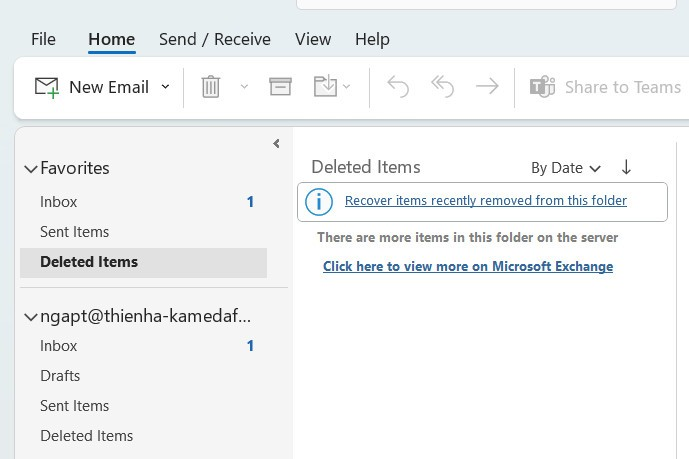Collapse the ngapt@thienha account folder tree
The width and height of the screenshot is (689, 459).
pyautogui.click(x=31, y=317)
